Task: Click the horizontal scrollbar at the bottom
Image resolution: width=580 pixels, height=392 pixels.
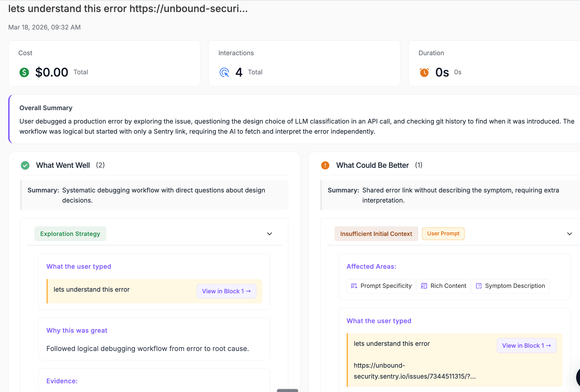Action: [287, 391]
